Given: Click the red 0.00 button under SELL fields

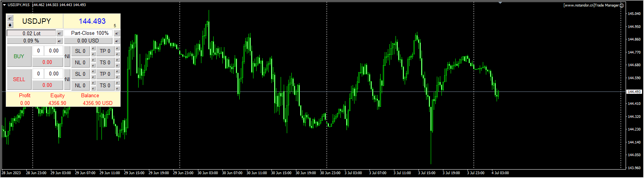Looking at the screenshot, I should (47, 85).
